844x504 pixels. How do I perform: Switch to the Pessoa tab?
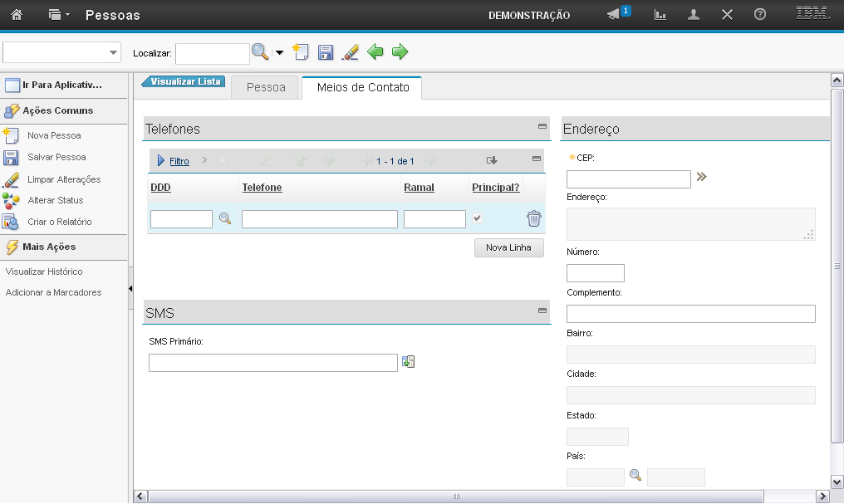(x=266, y=87)
